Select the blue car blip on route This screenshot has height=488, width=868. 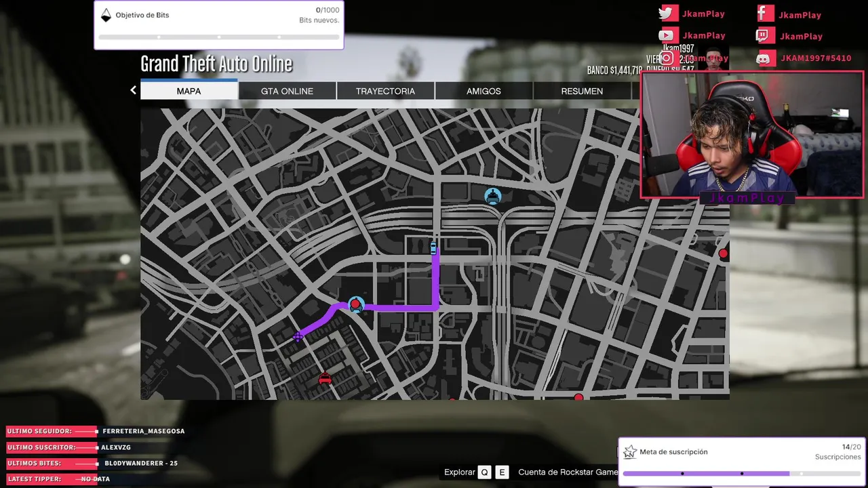coord(433,248)
